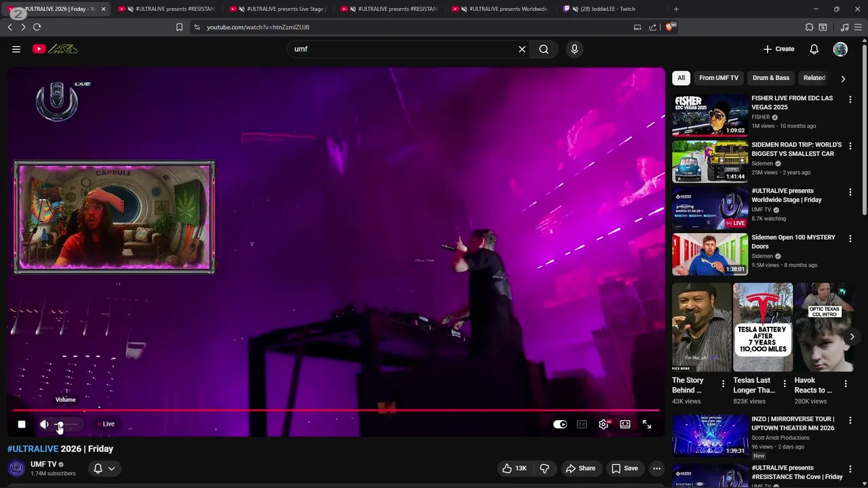Viewport: 868px width, 488px height.
Task: Toggle closed captions in player
Action: [582, 424]
